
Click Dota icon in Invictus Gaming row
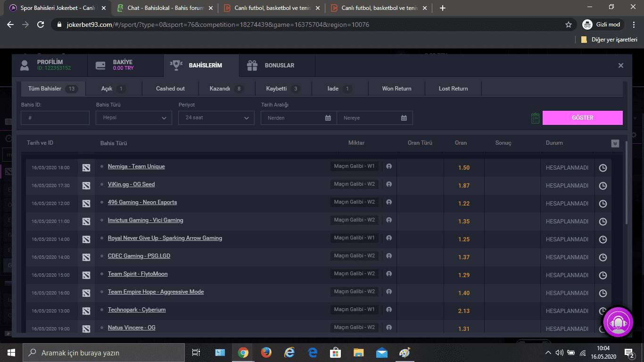coord(86,222)
